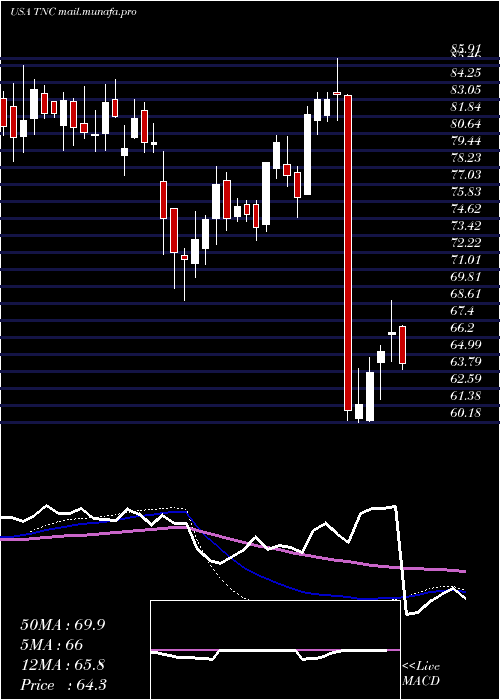This screenshot has height=700, width=500.
Task: Click the 66.2 price axis label
Action: pyautogui.click(x=462, y=327)
